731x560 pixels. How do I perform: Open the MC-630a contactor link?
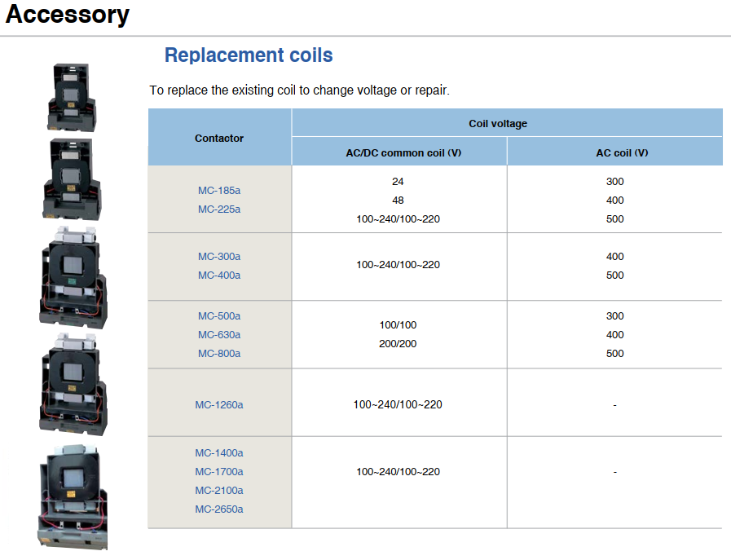click(219, 335)
